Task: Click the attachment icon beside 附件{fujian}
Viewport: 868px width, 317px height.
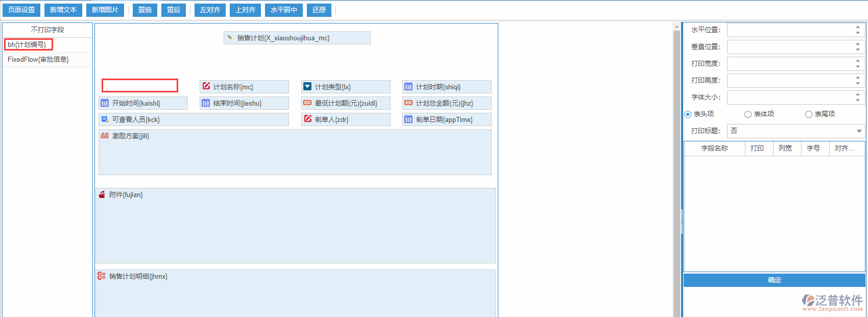Action: tap(102, 194)
